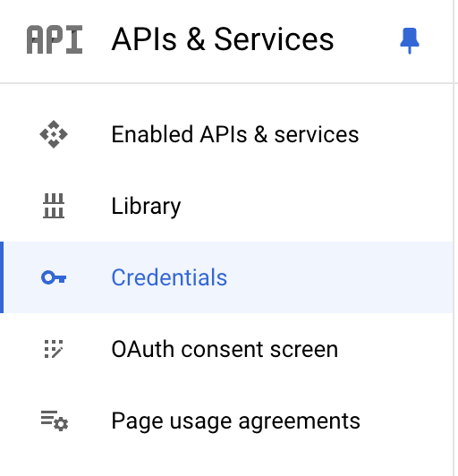
Task: Click empty header area between title and pin
Action: [367, 40]
